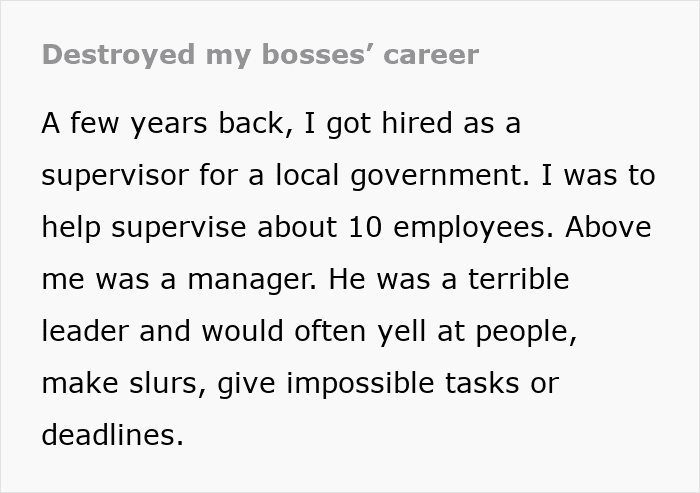Select the word "supervisor" in the paragraph
The height and width of the screenshot is (493, 700).
click(115, 175)
